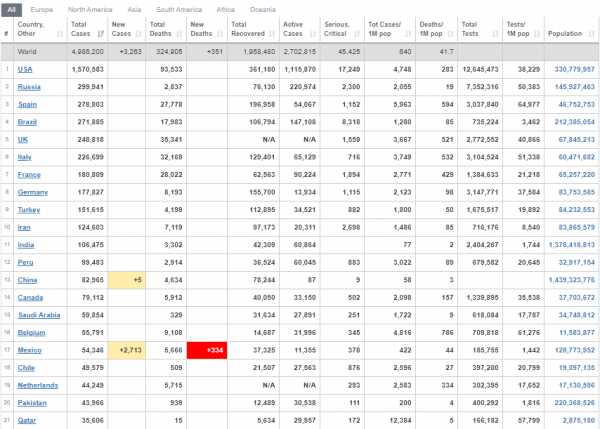
Task: Click the World total cases 4,986,200
Action: [x=87, y=52]
